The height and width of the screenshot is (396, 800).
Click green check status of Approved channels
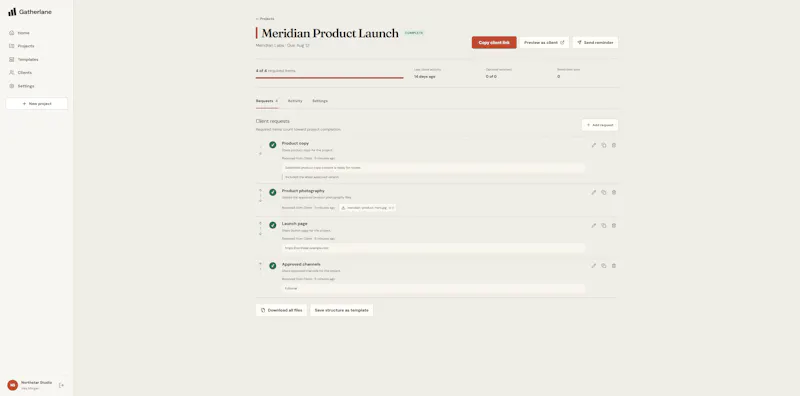(272, 266)
